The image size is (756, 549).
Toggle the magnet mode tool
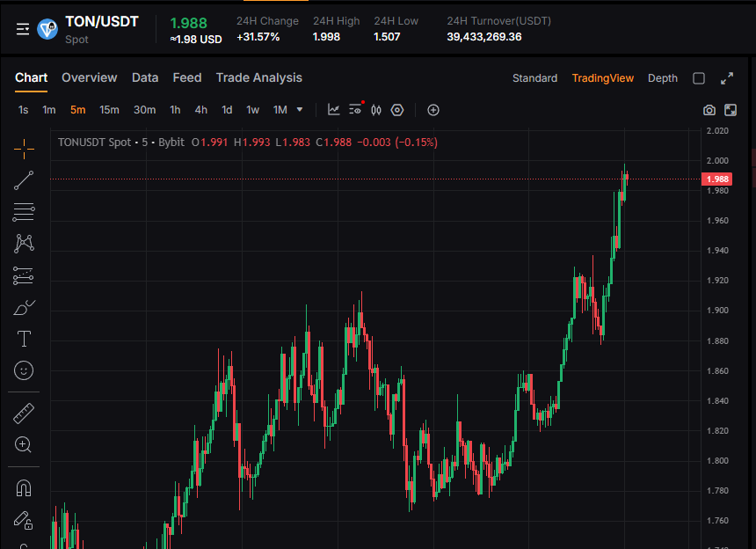(x=24, y=488)
